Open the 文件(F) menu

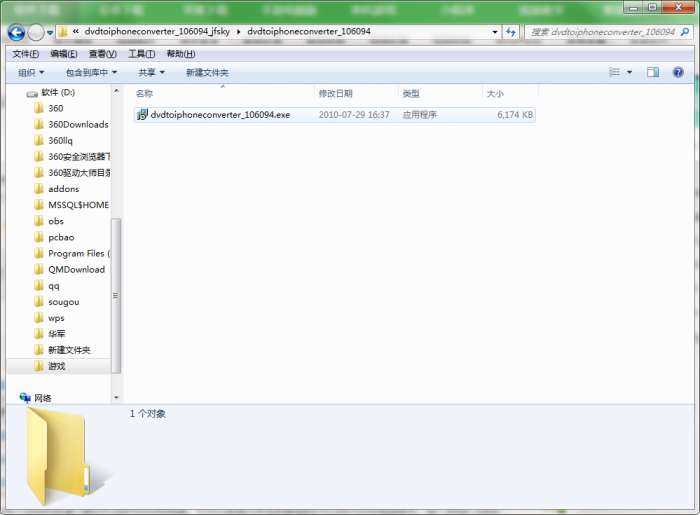coord(25,54)
